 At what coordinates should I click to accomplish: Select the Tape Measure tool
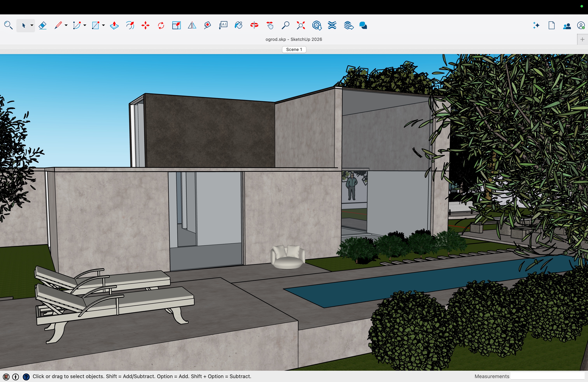(207, 25)
